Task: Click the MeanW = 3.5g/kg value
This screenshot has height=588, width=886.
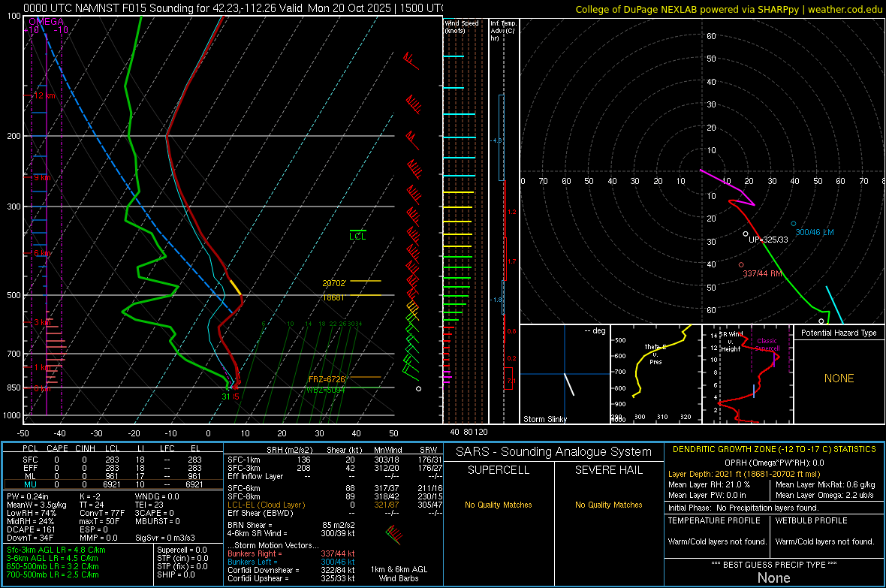Action: tap(37, 505)
